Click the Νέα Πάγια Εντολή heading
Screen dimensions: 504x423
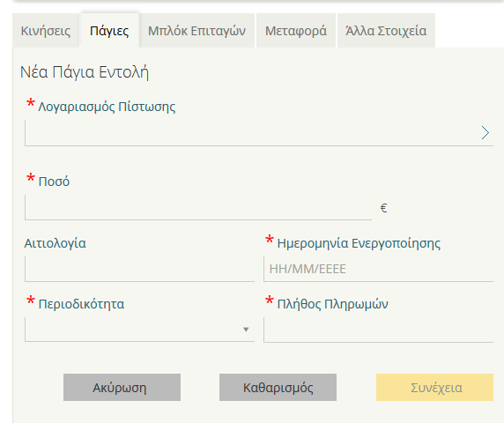point(85,72)
